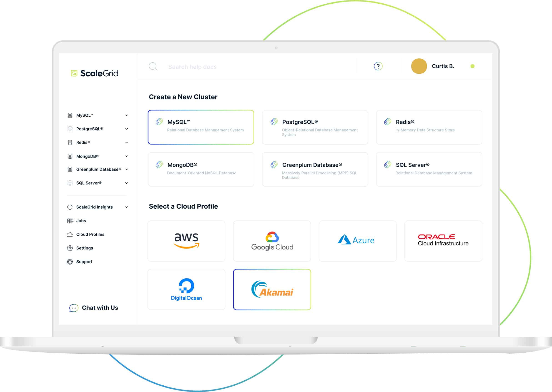Expand the Redis sidebar chevron
Screen dimensions: 552x392
click(x=127, y=142)
